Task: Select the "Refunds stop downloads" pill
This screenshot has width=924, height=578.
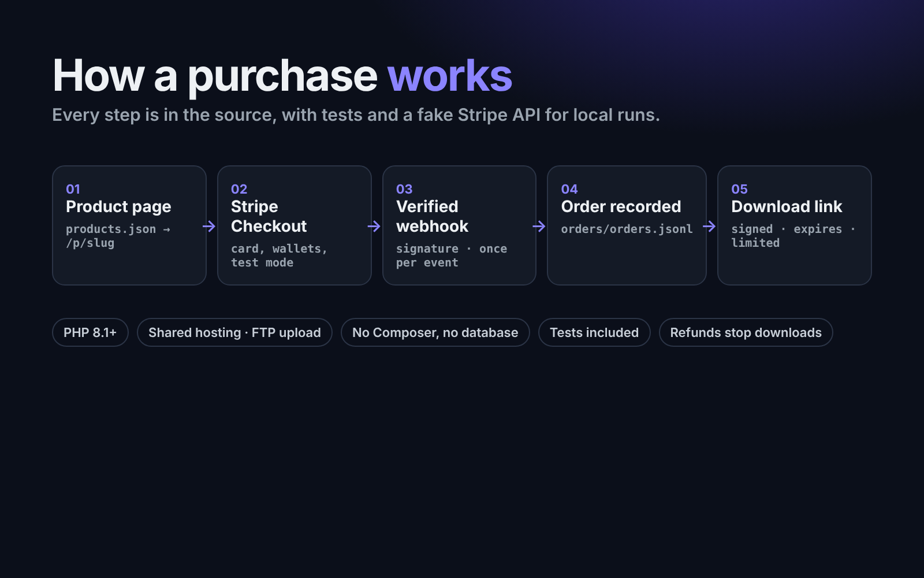Action: point(746,332)
